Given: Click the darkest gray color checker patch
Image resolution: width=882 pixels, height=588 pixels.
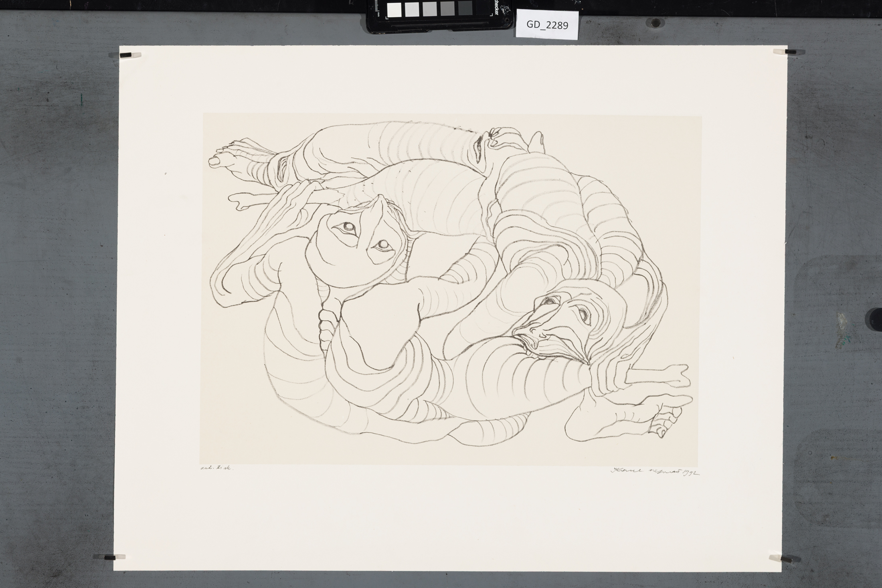Looking at the screenshot, I should pyautogui.click(x=465, y=8).
